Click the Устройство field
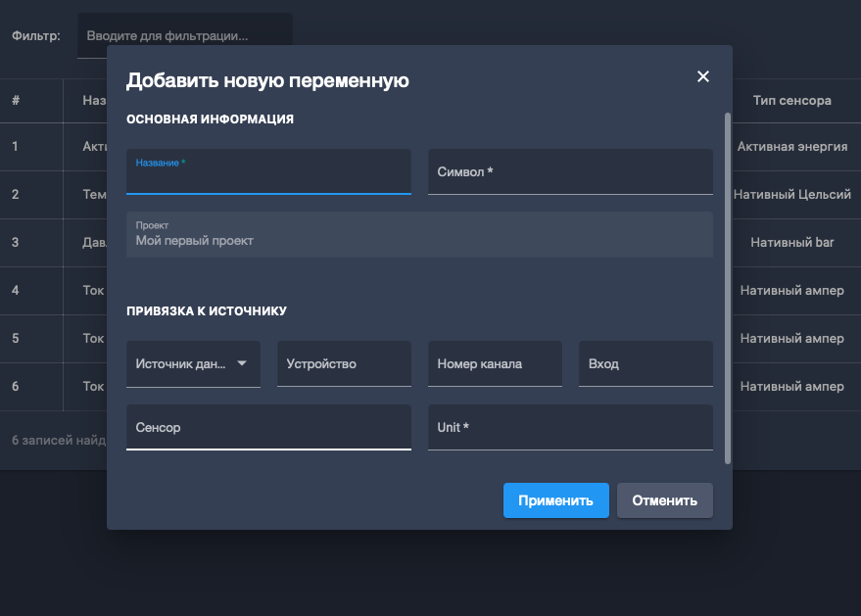861x616 pixels. [x=344, y=364]
